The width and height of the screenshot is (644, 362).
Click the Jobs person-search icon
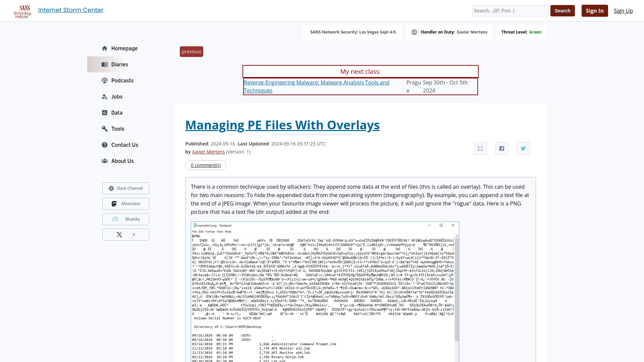click(105, 97)
